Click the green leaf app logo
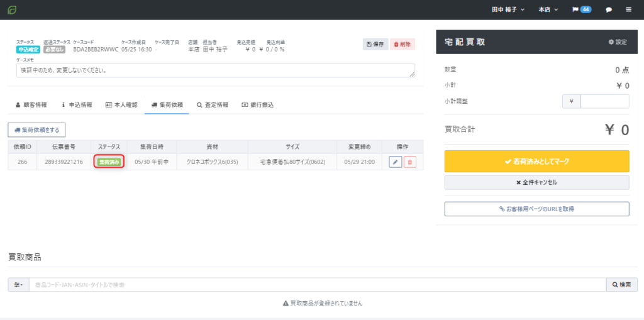The width and height of the screenshot is (644, 320). tap(12, 10)
